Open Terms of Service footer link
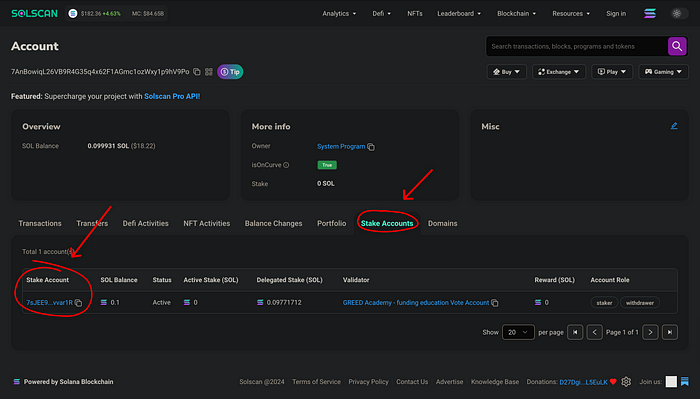 [316, 382]
